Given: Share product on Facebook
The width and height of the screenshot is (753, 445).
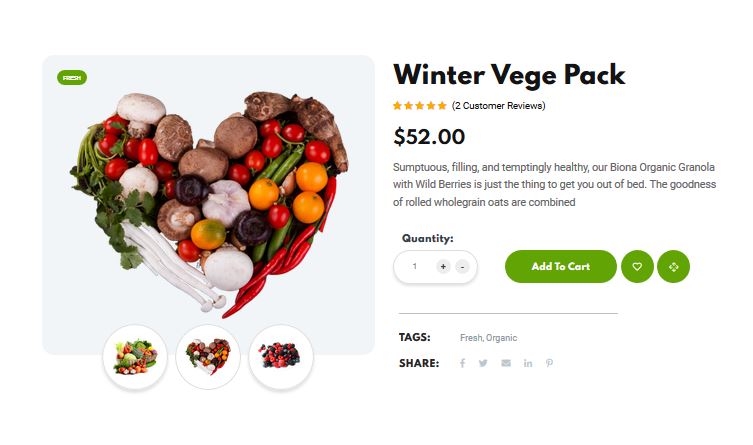Looking at the screenshot, I should click(x=462, y=363).
